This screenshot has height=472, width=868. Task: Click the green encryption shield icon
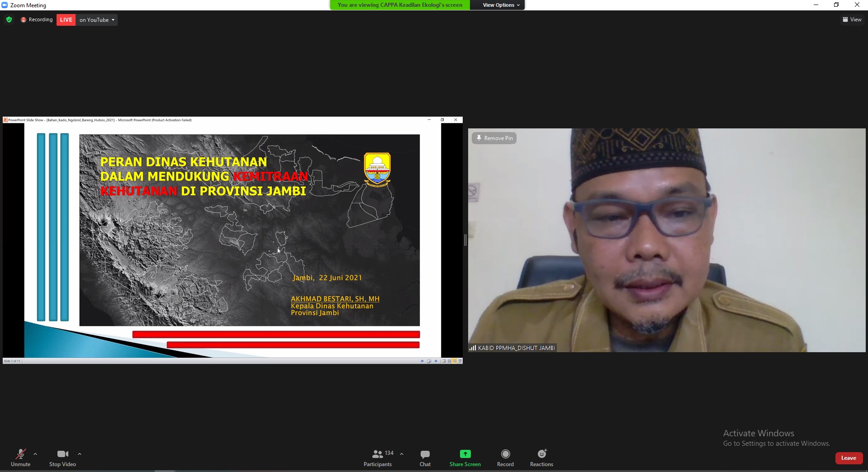tap(9, 20)
